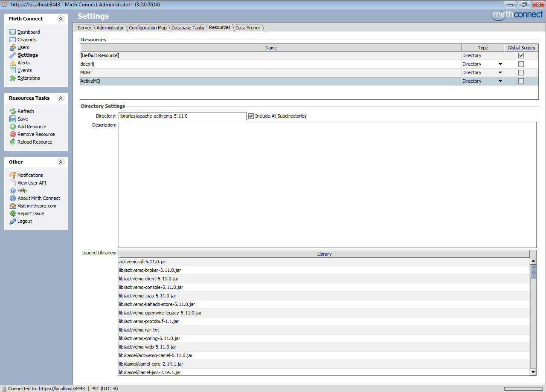Click the Remove Resource link
The width and height of the screenshot is (546, 392).
tap(36, 134)
